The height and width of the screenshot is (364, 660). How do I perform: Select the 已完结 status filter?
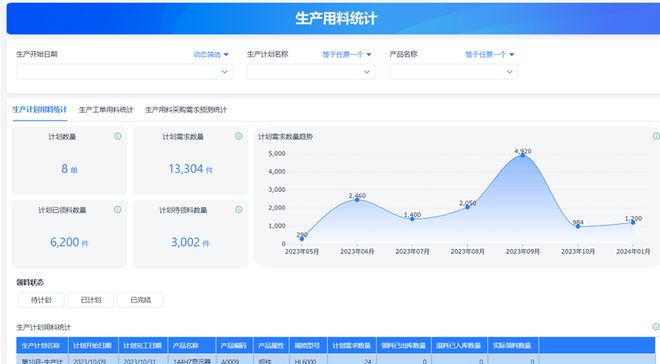coord(141,300)
